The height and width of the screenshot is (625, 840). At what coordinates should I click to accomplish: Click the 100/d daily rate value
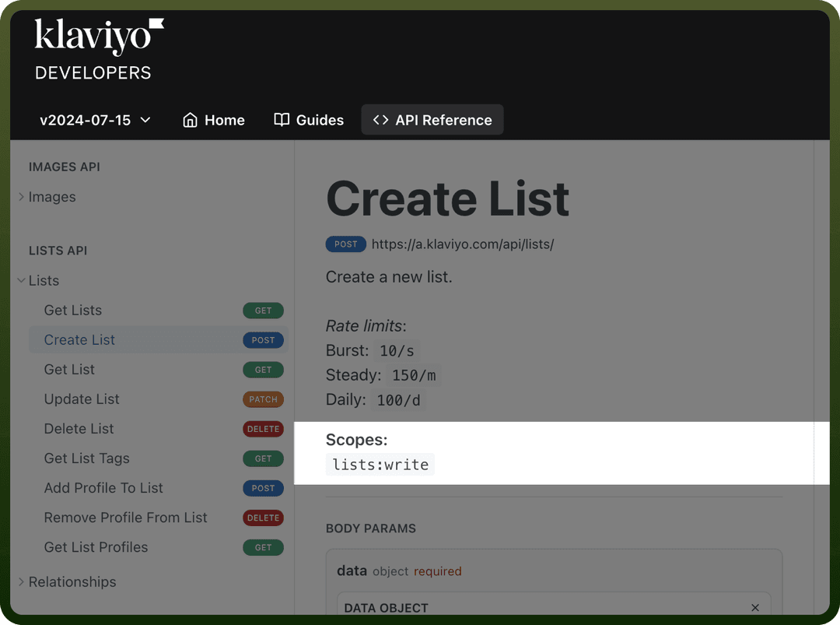pos(398,400)
